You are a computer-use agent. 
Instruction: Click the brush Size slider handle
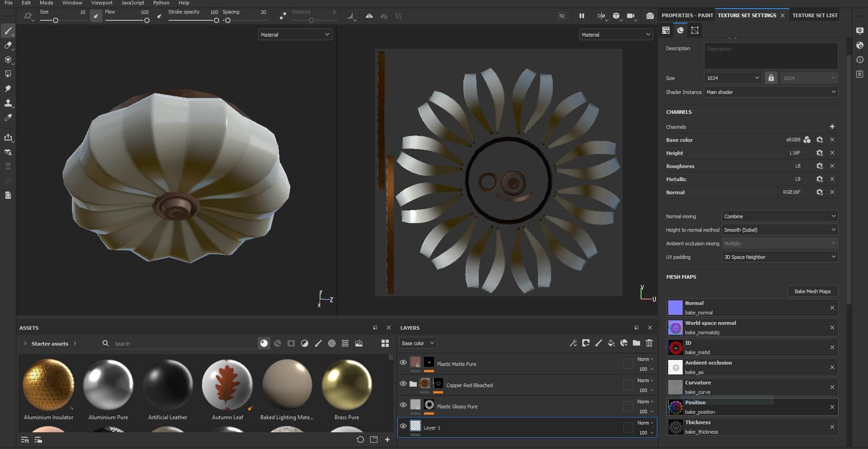coord(56,20)
